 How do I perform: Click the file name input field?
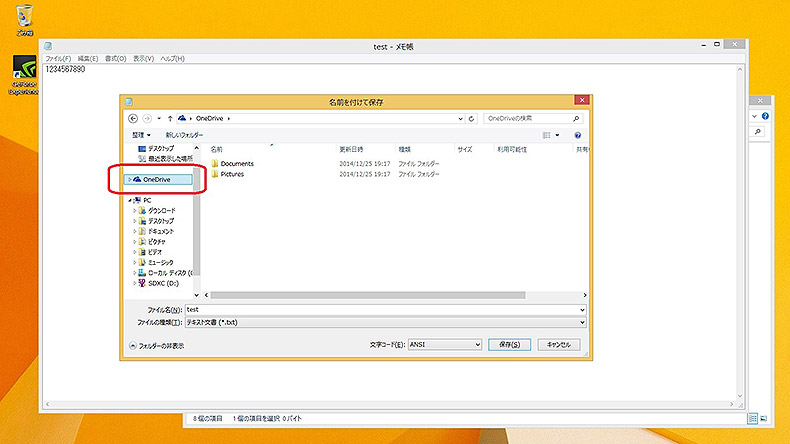point(381,310)
